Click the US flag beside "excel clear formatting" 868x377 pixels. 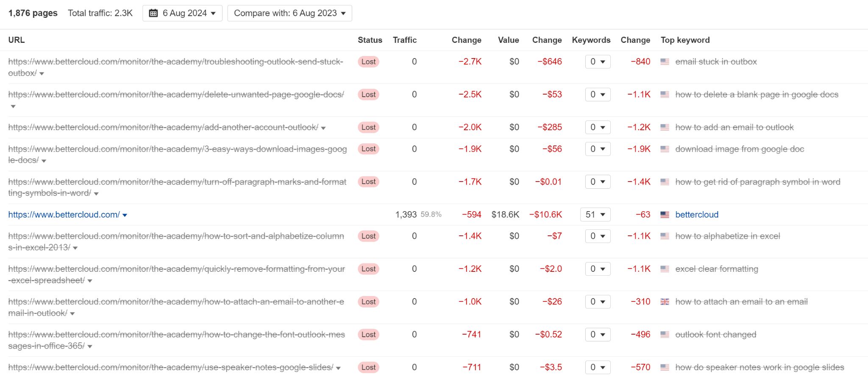[665, 269]
